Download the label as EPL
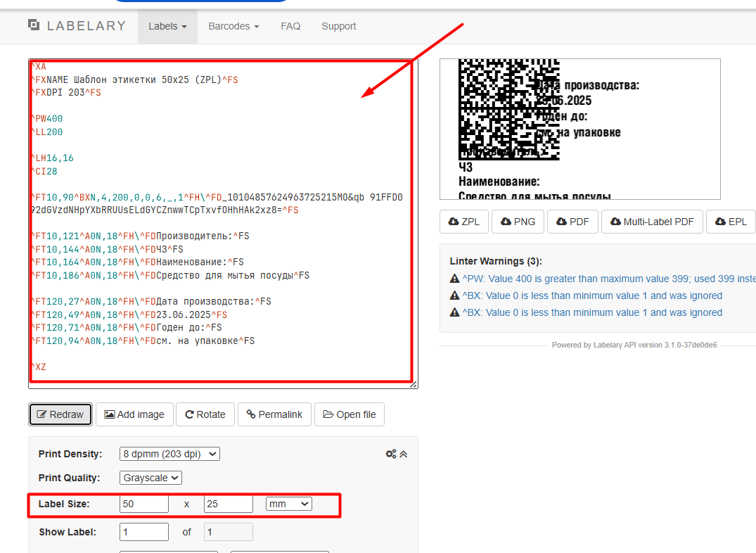The image size is (756, 553). click(x=730, y=222)
